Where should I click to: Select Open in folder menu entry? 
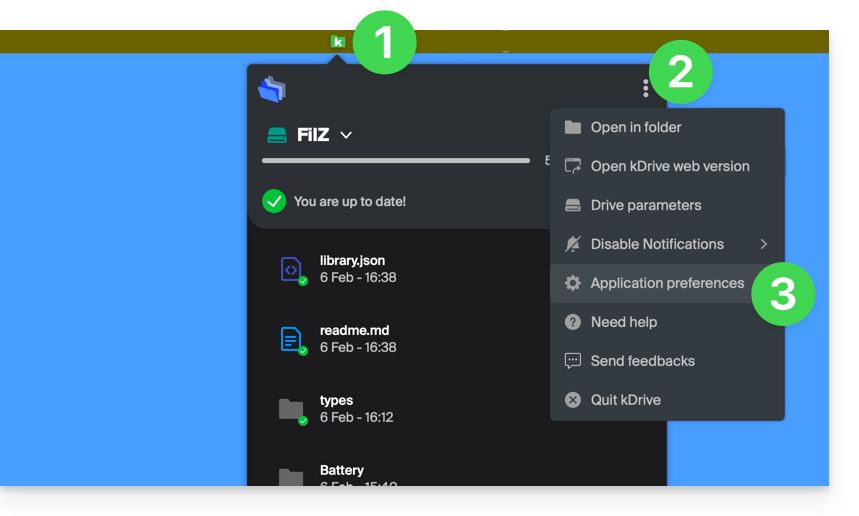[636, 127]
